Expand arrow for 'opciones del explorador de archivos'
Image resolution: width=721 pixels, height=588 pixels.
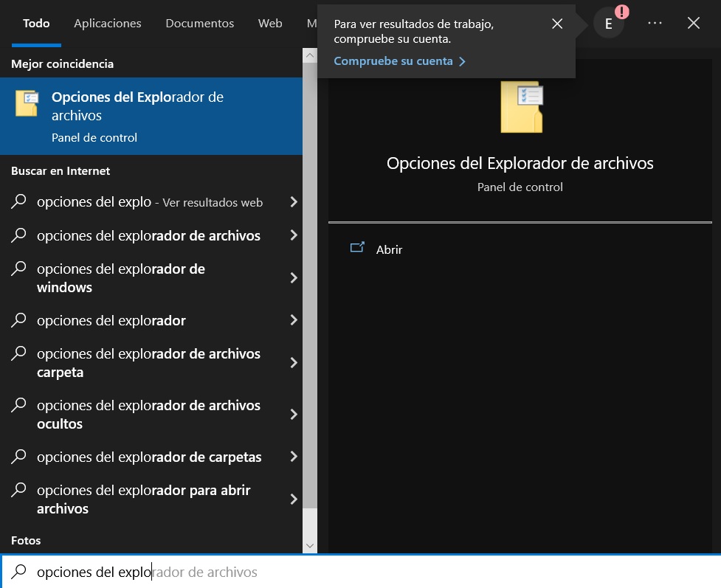pyautogui.click(x=294, y=235)
